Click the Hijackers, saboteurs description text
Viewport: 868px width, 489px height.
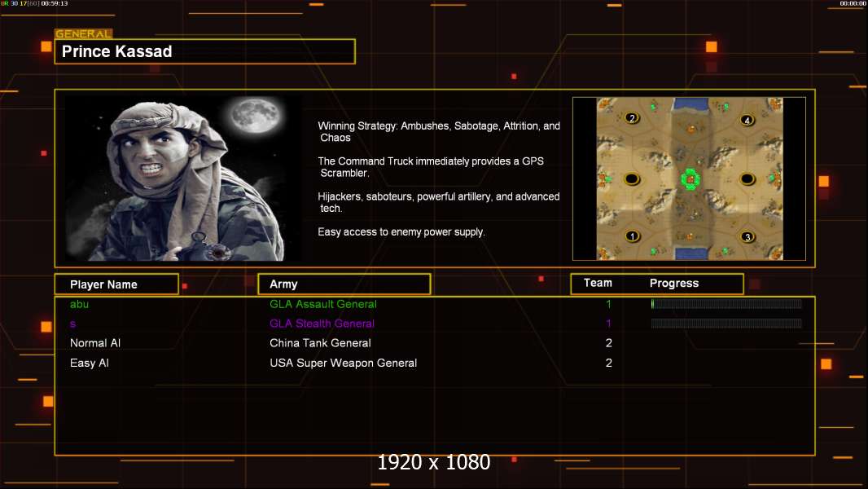coord(438,202)
